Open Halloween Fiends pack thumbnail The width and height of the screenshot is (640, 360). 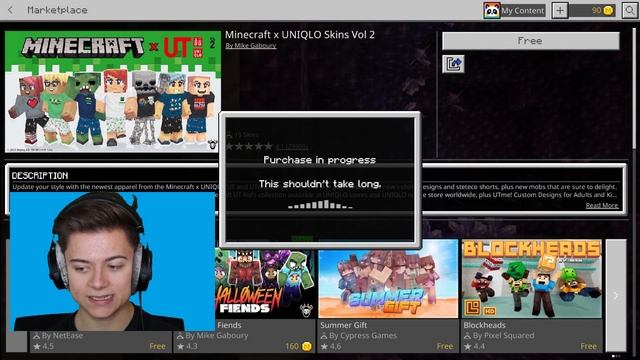point(265,284)
